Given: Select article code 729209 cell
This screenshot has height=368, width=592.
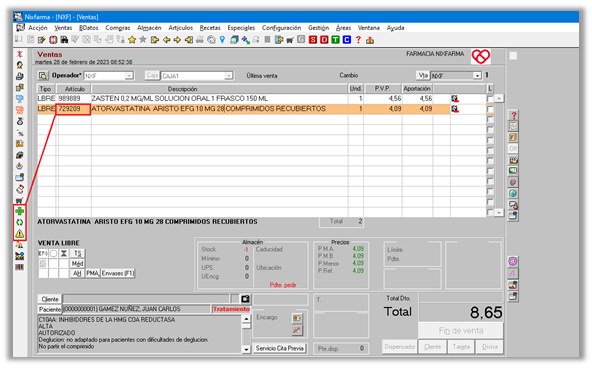Looking at the screenshot, I should (x=73, y=109).
